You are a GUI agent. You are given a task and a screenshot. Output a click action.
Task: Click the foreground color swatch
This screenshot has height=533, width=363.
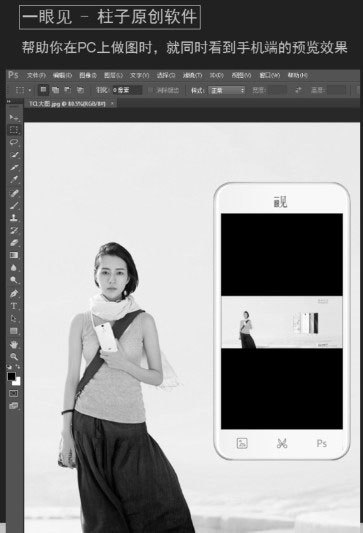click(12, 377)
